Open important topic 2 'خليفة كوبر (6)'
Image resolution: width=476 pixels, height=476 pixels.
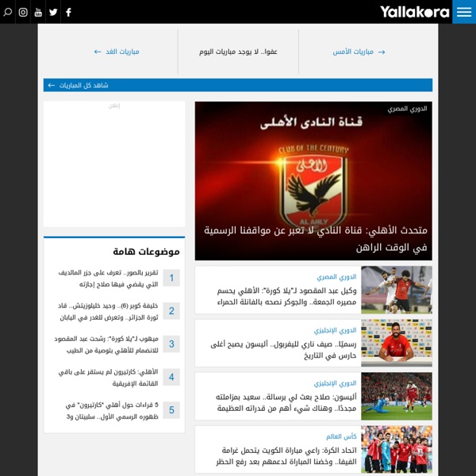108,312
